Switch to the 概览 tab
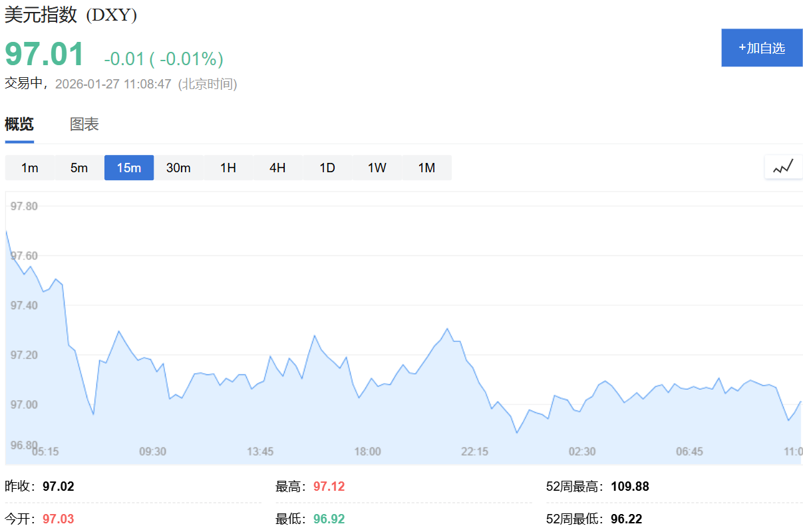The height and width of the screenshot is (532, 803). point(19,124)
